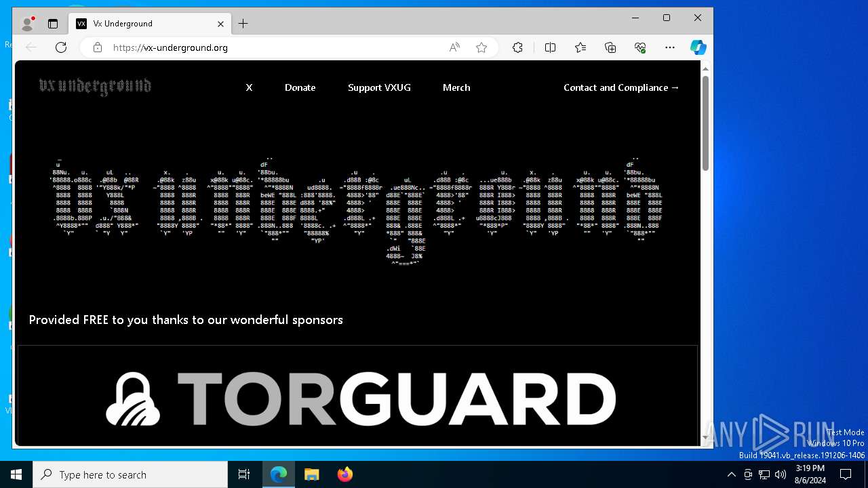Screen dimensions: 868x488
Task: Minimize the Edge window
Action: 635,18
